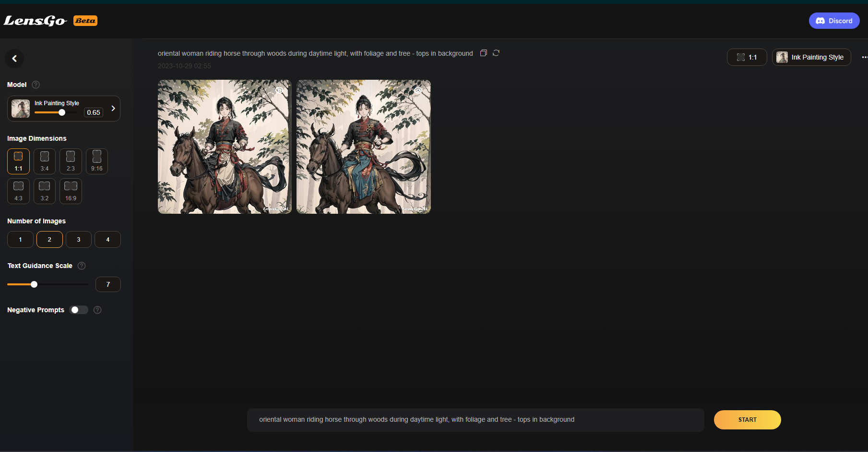Screen dimensions: 868x452
Task: Click the eye icon on first image
Action: 279,90
